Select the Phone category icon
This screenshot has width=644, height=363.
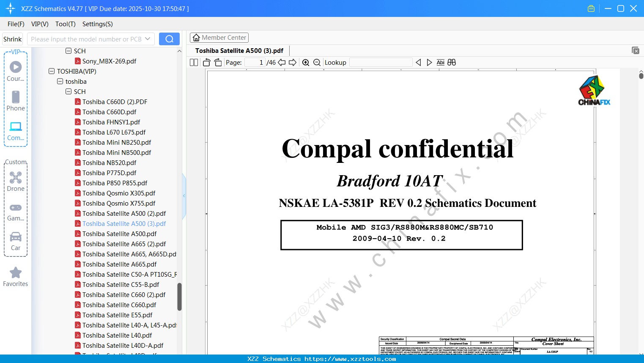[x=16, y=101]
